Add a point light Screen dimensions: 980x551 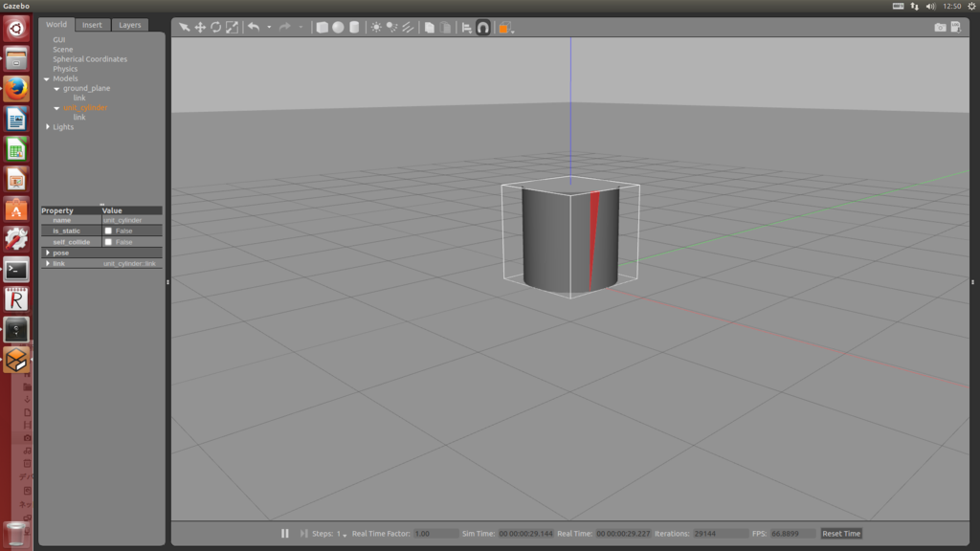coord(376,27)
